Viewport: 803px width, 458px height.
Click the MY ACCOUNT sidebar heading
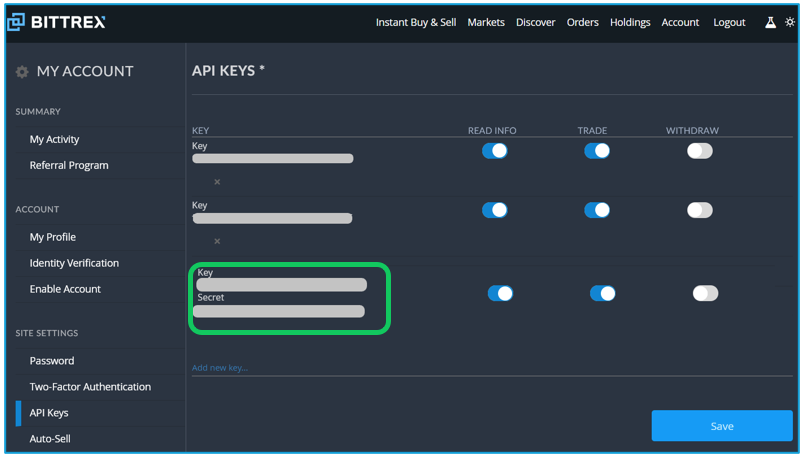[x=85, y=71]
